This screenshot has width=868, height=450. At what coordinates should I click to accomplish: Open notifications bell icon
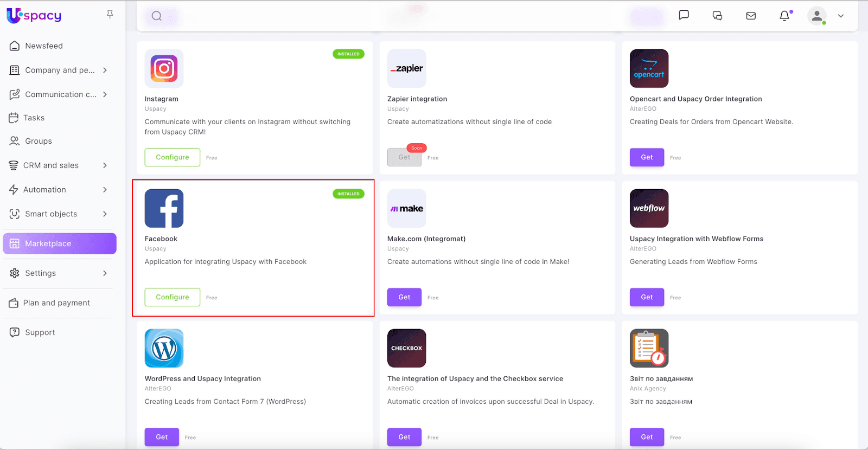pos(784,16)
